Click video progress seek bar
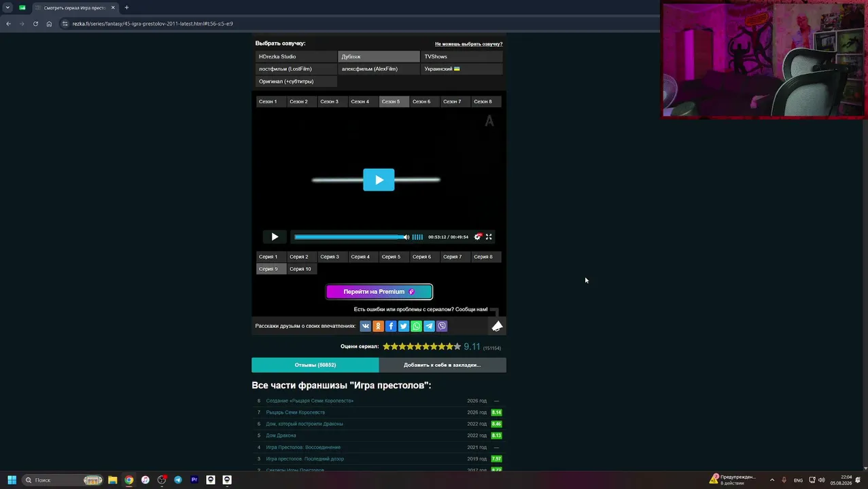Screen dimensions: 868x489 click(x=348, y=237)
